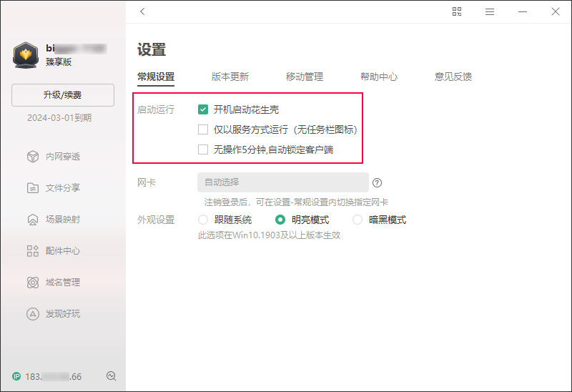Enable 仅以服务方式运行 checkbox
572x392 pixels.
click(x=203, y=129)
